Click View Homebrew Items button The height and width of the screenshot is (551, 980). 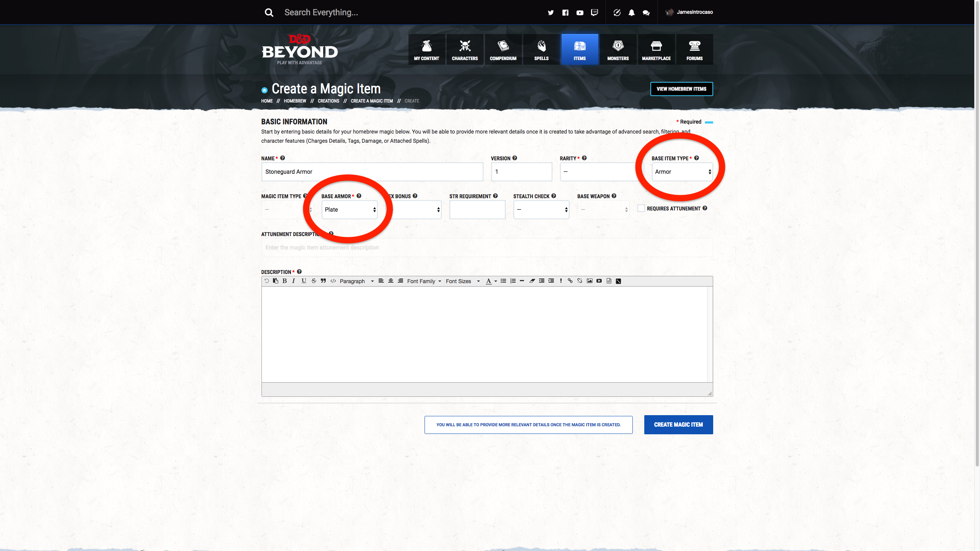681,89
